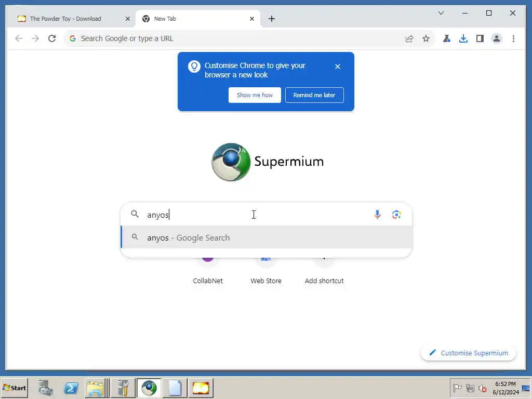
Task: Expand the tab search chevron
Action: point(441,13)
